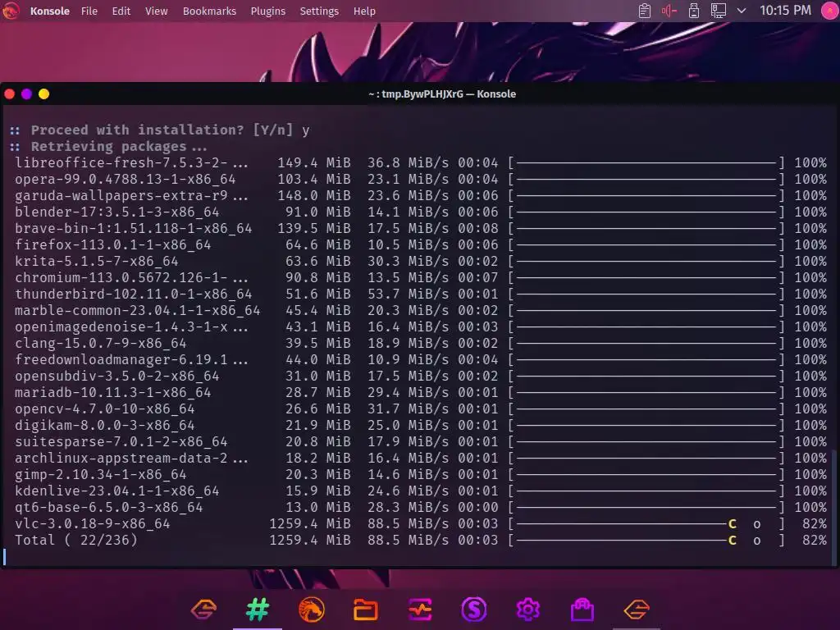Image resolution: width=840 pixels, height=630 pixels.
Task: Click the Konsole window title text
Action: [x=442, y=94]
